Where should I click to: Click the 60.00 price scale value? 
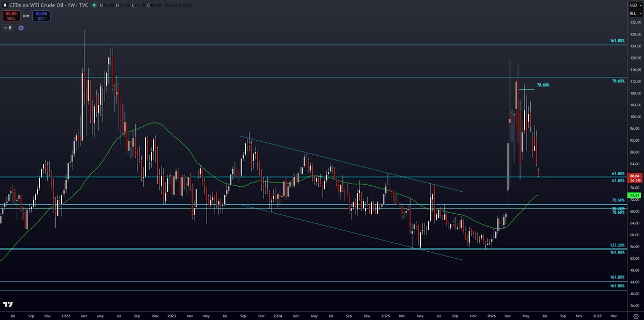tap(635, 235)
